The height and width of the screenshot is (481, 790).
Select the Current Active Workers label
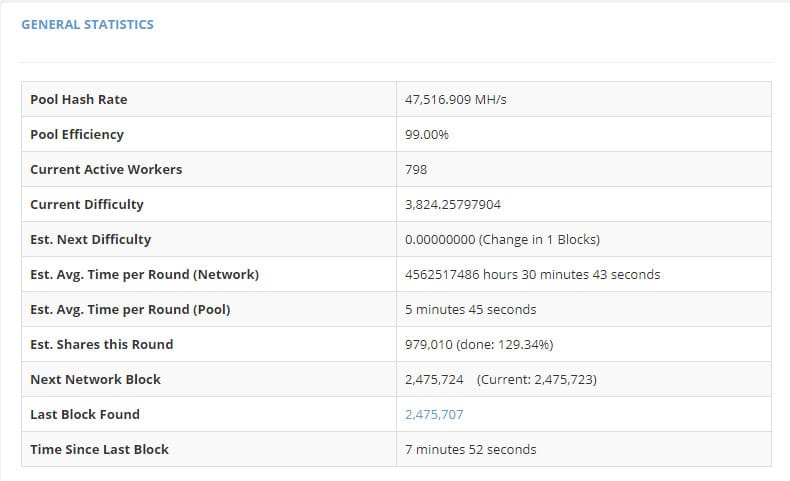(106, 169)
